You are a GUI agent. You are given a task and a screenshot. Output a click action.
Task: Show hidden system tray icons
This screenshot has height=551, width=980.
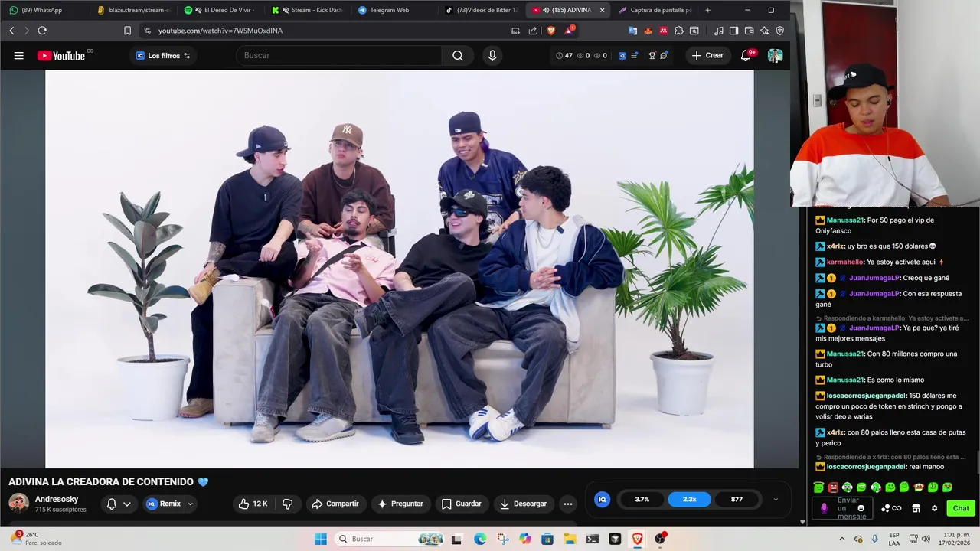(x=842, y=539)
